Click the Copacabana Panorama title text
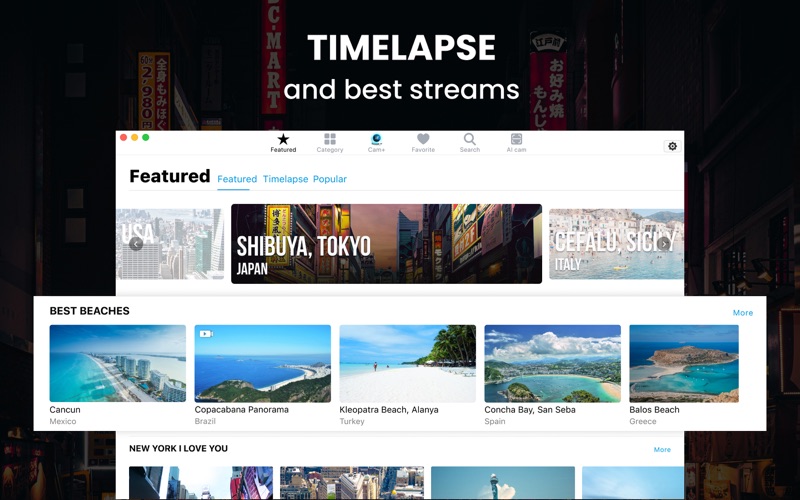Screen dimensions: 800x500 (241, 410)
